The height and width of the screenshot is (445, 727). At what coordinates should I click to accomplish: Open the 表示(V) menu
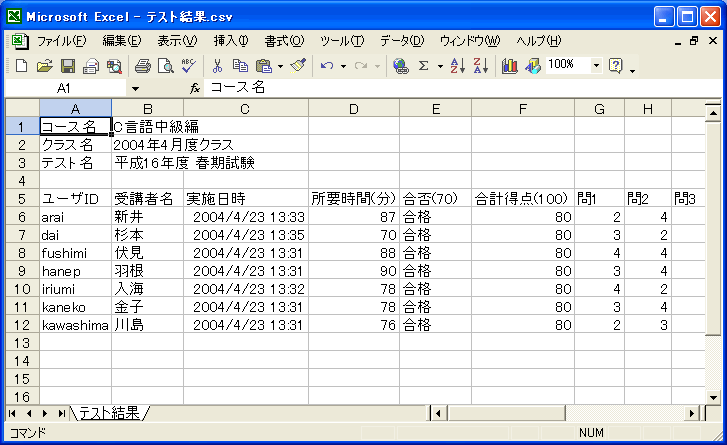(177, 41)
